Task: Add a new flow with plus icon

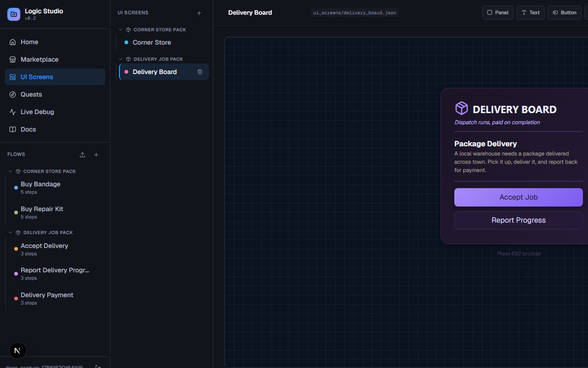Action: point(96,155)
